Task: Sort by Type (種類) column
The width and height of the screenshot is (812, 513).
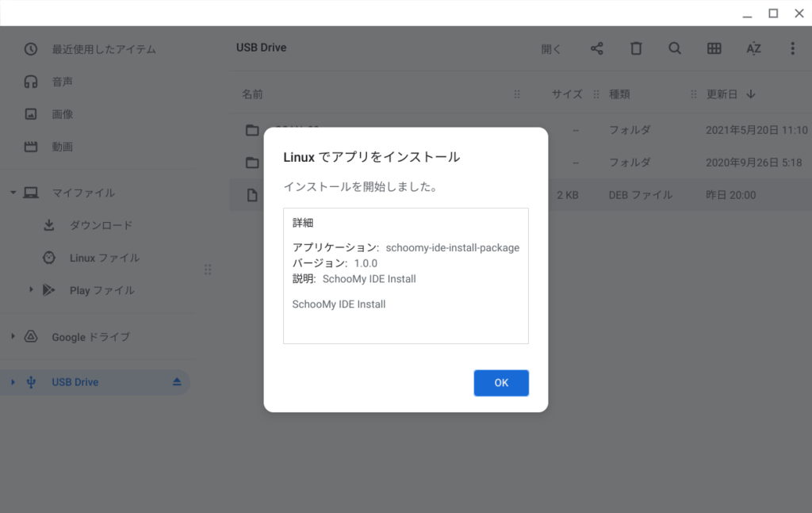Action: pyautogui.click(x=619, y=94)
